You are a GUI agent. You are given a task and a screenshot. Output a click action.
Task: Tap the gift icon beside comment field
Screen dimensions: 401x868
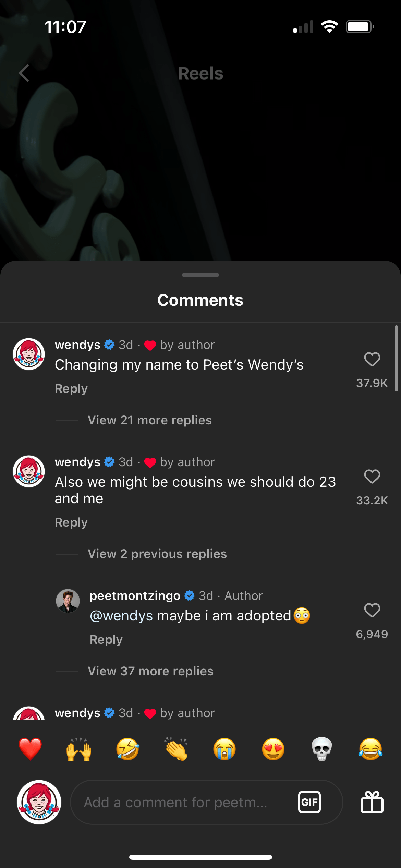tap(372, 802)
